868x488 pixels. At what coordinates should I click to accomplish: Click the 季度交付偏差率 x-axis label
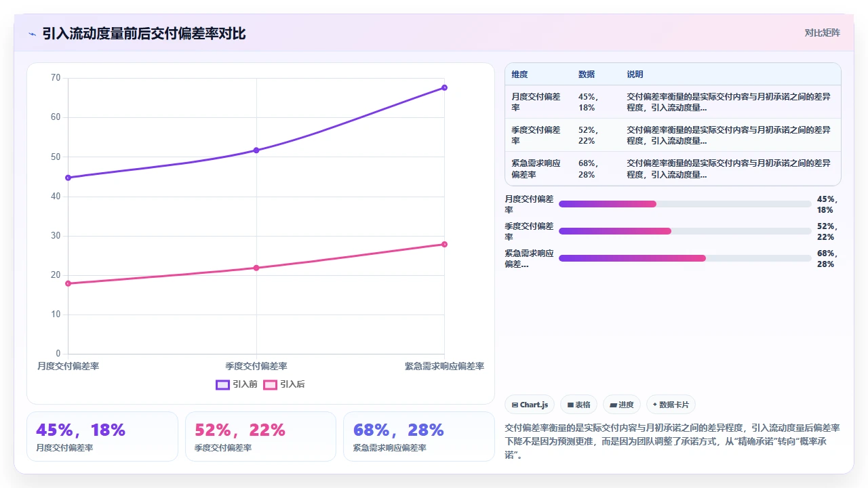coord(256,366)
